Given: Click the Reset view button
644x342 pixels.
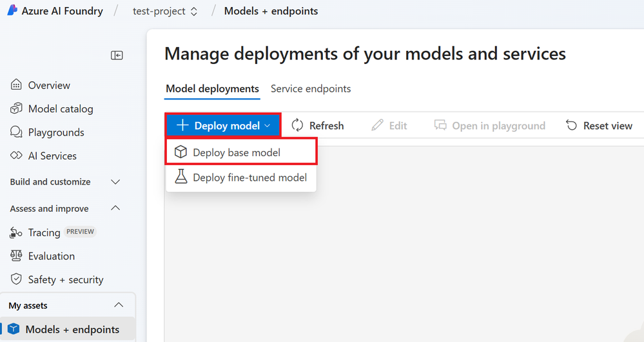Looking at the screenshot, I should (599, 126).
